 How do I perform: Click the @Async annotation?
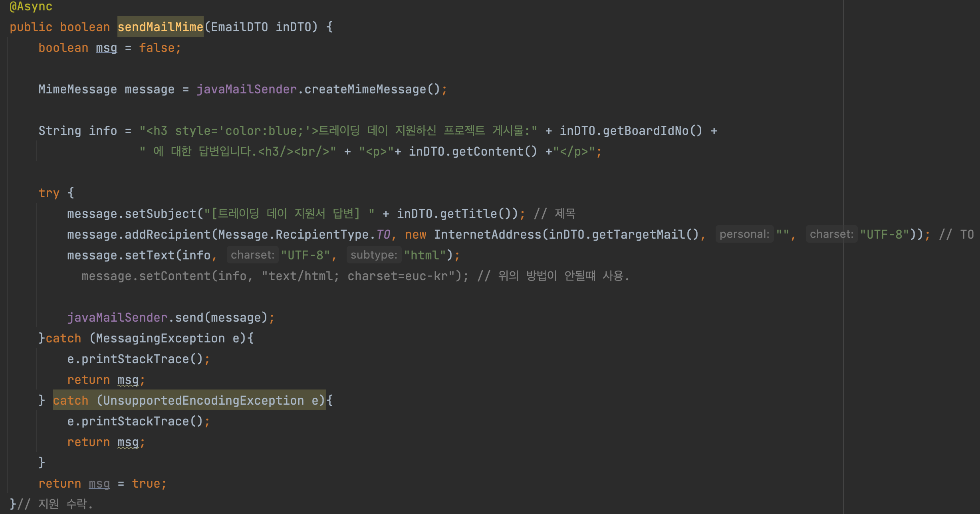point(31,6)
